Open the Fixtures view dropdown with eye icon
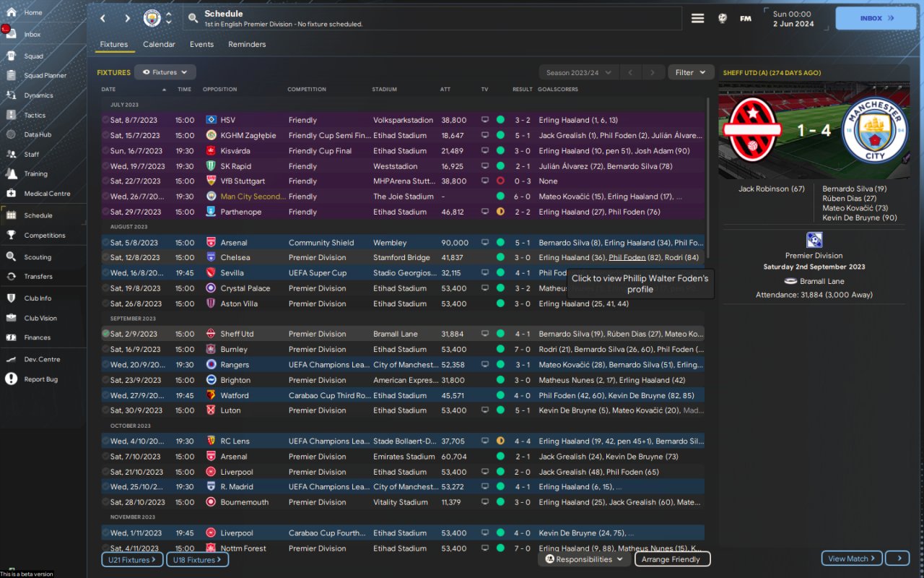 click(165, 72)
